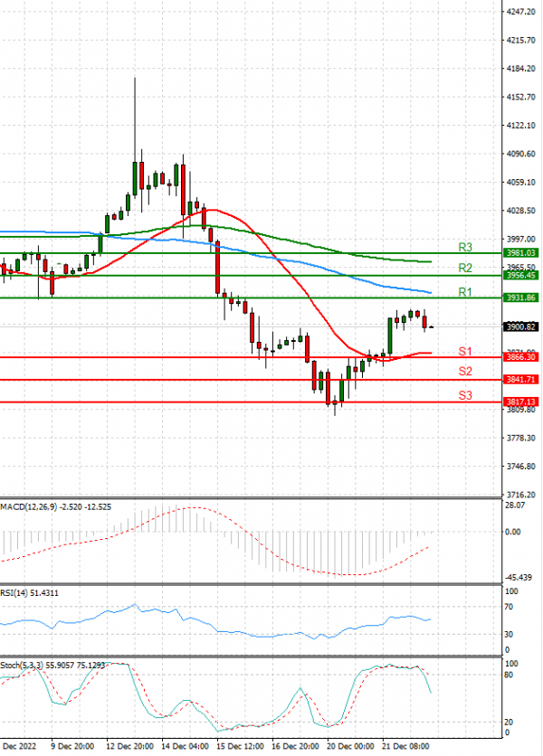
Task: Select the 21 Dec 08:00 time label
Action: (405, 748)
